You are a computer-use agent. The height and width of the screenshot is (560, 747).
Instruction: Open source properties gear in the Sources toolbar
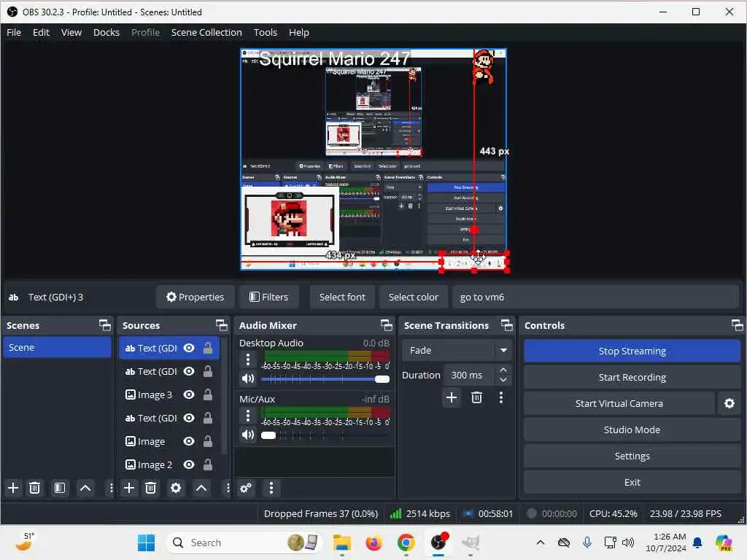point(176,488)
